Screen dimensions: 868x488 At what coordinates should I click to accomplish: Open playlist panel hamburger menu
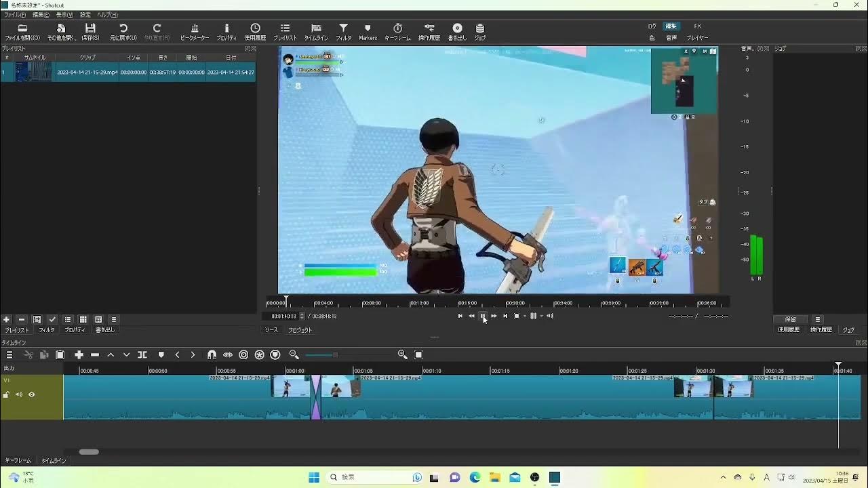(113, 319)
